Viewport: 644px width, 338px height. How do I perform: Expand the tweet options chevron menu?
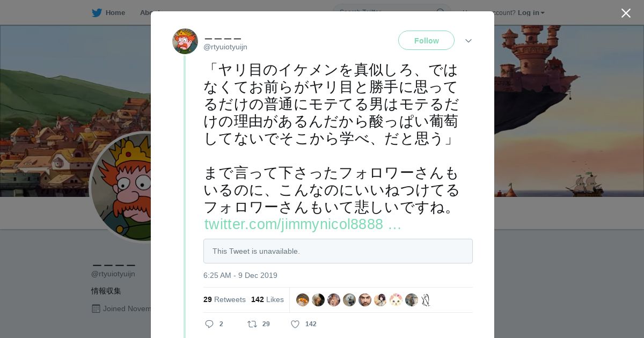468,41
